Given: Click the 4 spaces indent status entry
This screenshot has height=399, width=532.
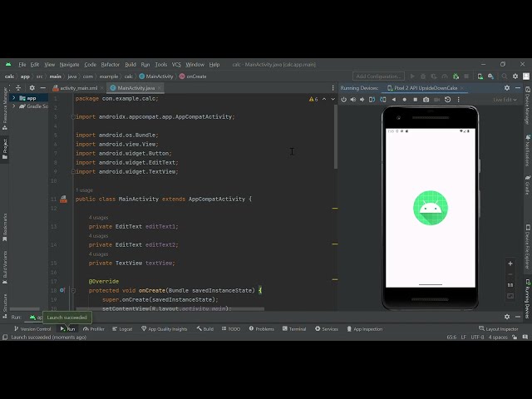Looking at the screenshot, I should [x=498, y=337].
